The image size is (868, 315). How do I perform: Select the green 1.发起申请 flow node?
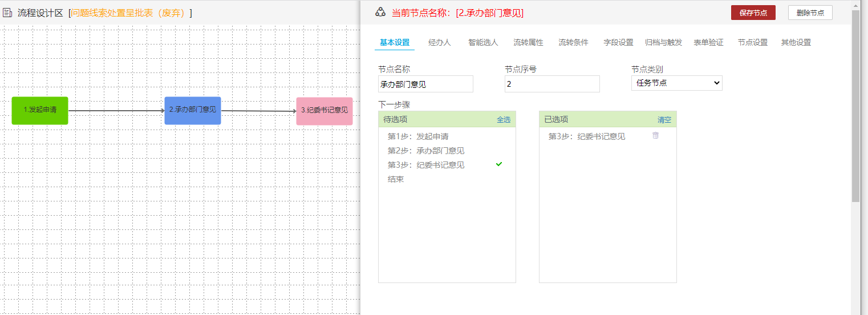point(40,110)
